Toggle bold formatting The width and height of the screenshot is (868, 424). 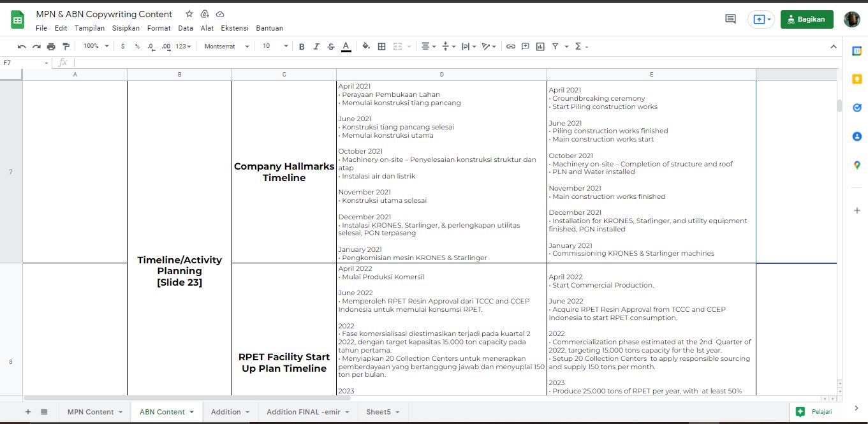(x=302, y=47)
